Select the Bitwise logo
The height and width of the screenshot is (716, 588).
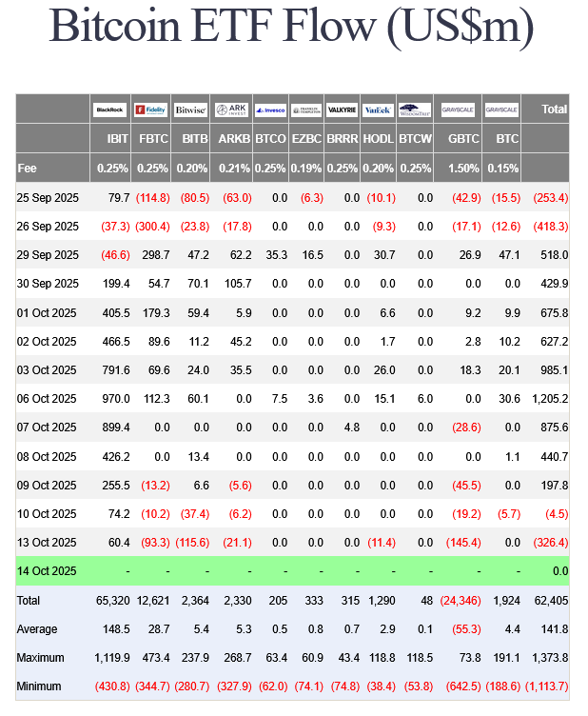[190, 109]
